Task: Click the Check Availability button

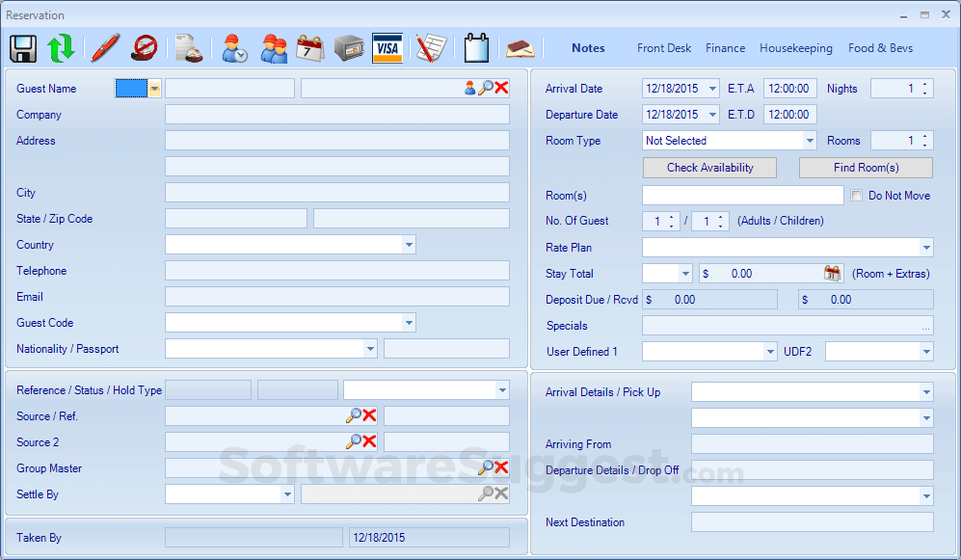Action: click(709, 168)
